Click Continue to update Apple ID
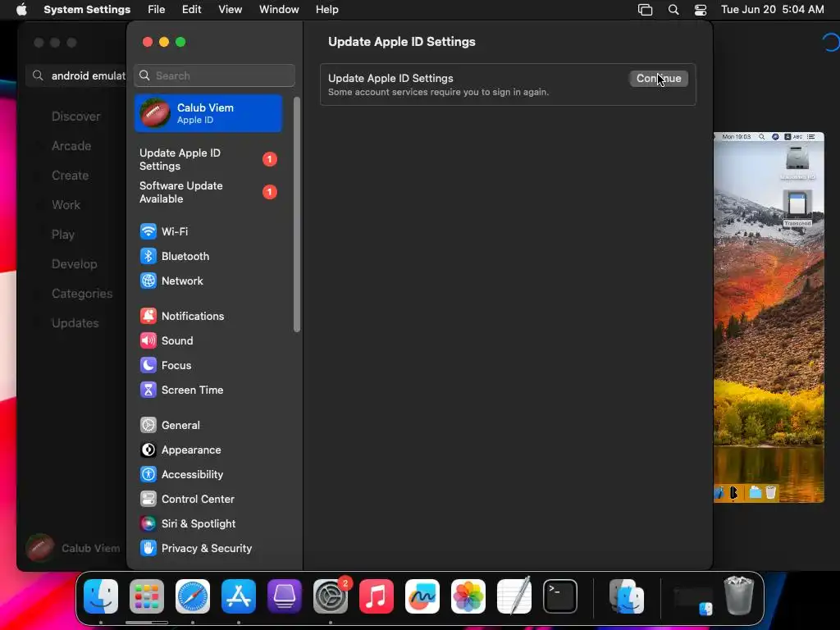Image resolution: width=840 pixels, height=630 pixels. [659, 78]
